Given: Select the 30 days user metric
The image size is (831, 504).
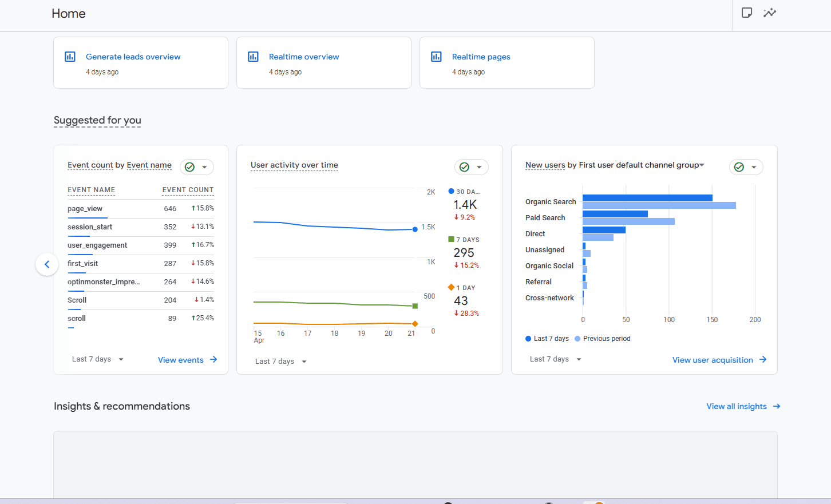Looking at the screenshot, I should click(x=465, y=204).
